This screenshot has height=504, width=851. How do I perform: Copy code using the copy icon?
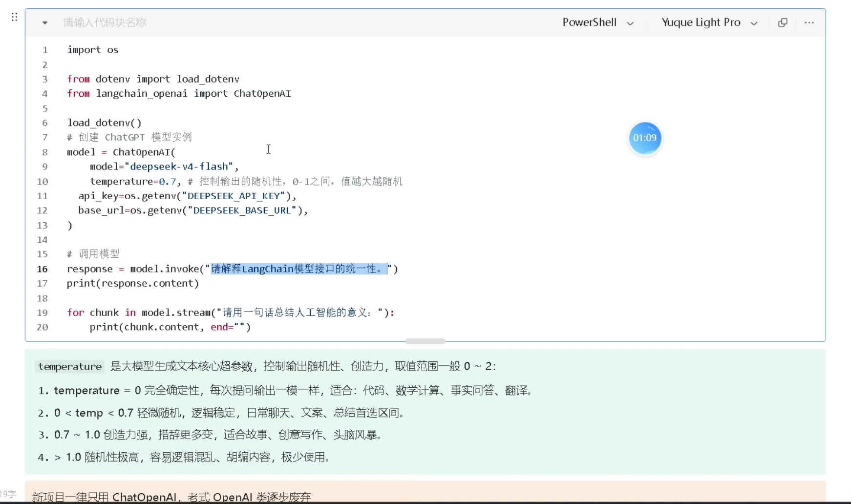pos(783,22)
